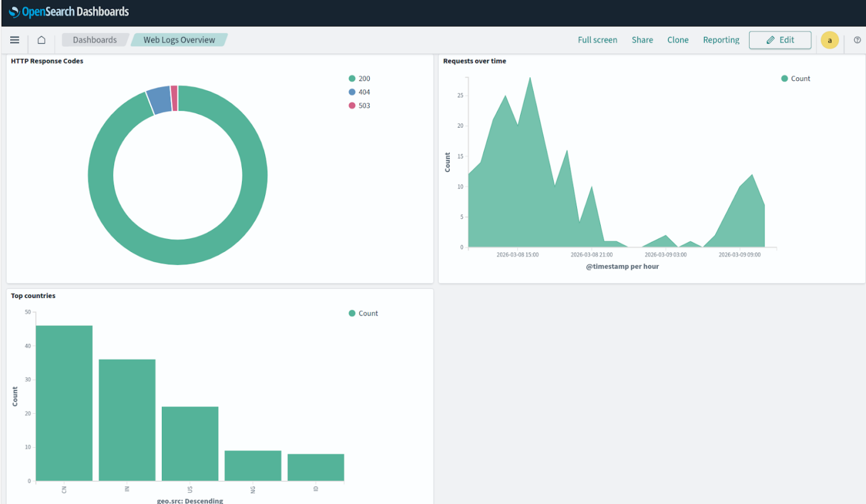The image size is (866, 504).
Task: Select the Dashboards breadcrumb
Action: point(95,40)
